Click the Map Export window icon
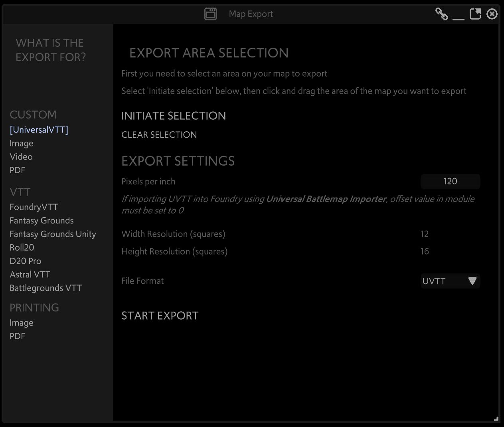The height and width of the screenshot is (427, 504). (x=211, y=14)
